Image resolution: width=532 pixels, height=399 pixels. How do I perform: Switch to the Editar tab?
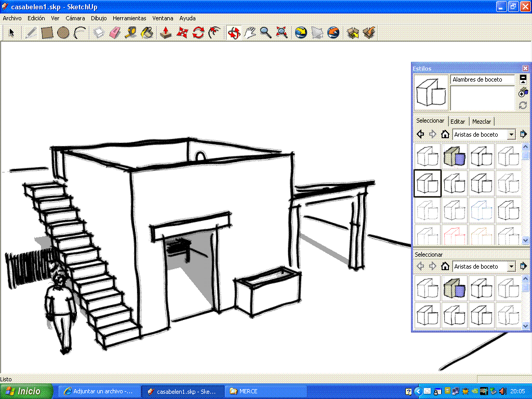pos(458,122)
